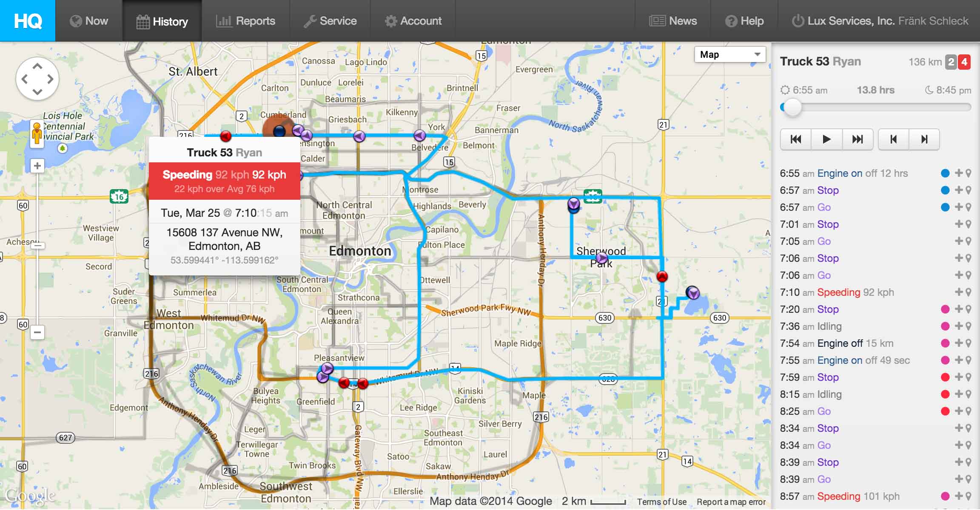The height and width of the screenshot is (510, 980).
Task: Toggle the blue dot beside the 6:57 Stop event
Action: point(946,190)
